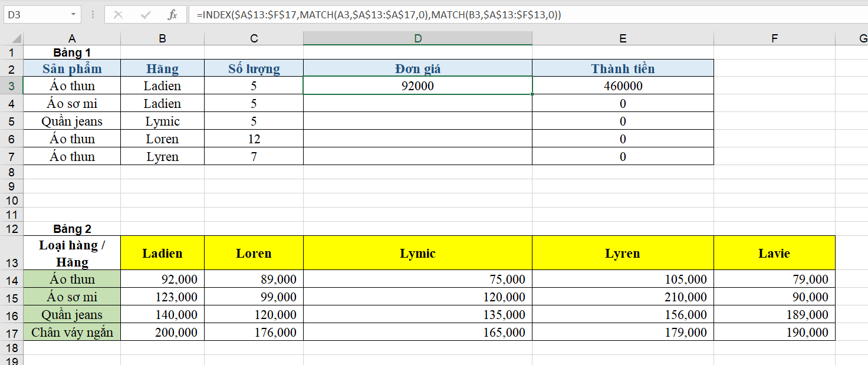Select the empty Đơn giá cell D4
Screen dimensions: 868x365
[417, 104]
